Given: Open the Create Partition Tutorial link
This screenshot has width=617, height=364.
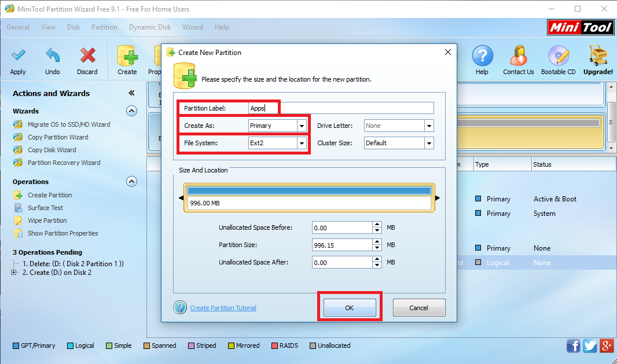Looking at the screenshot, I should [x=223, y=308].
